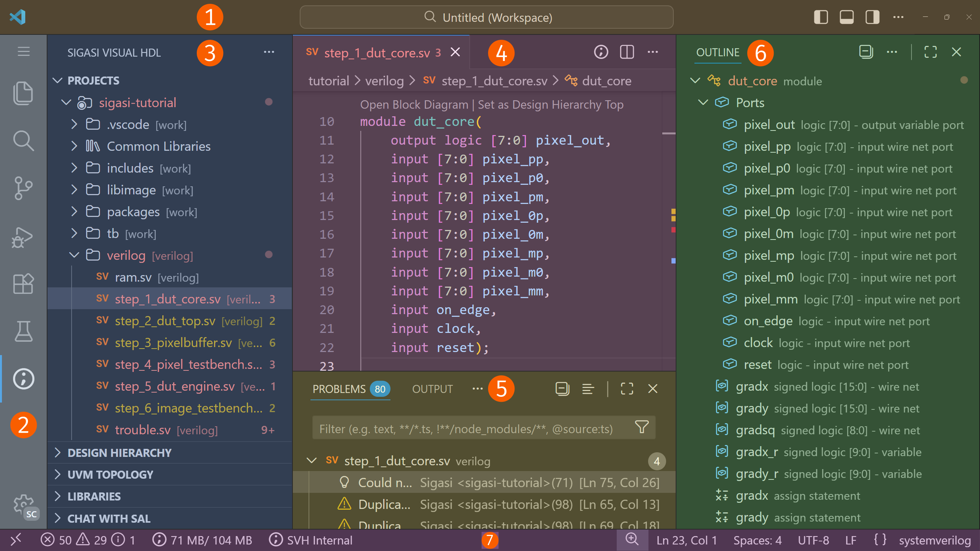This screenshot has height=551, width=980.
Task: Switch to the OUTPUT panel tab
Action: tap(432, 389)
